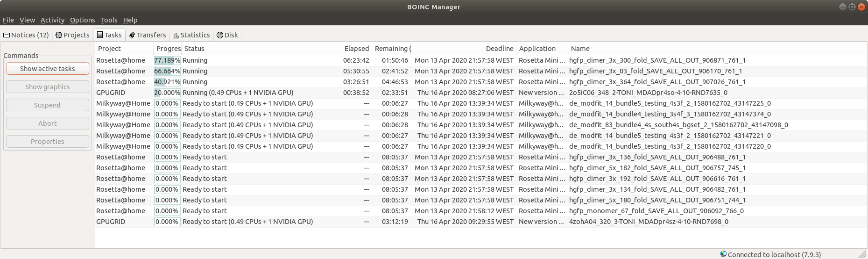
Task: Click the Notices envelope icon
Action: pos(7,35)
